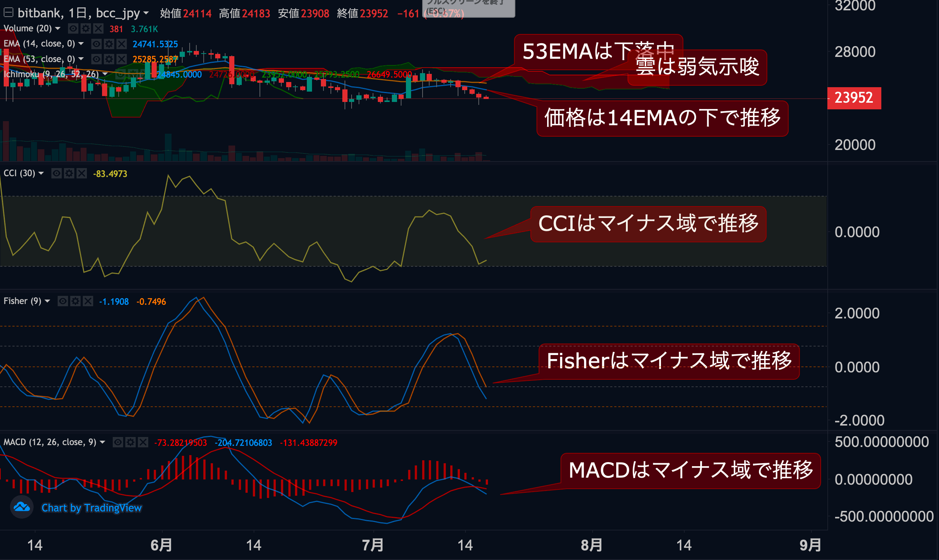Remove the Fisher (9) indicator
Image resolution: width=939 pixels, height=560 pixels.
point(88,301)
